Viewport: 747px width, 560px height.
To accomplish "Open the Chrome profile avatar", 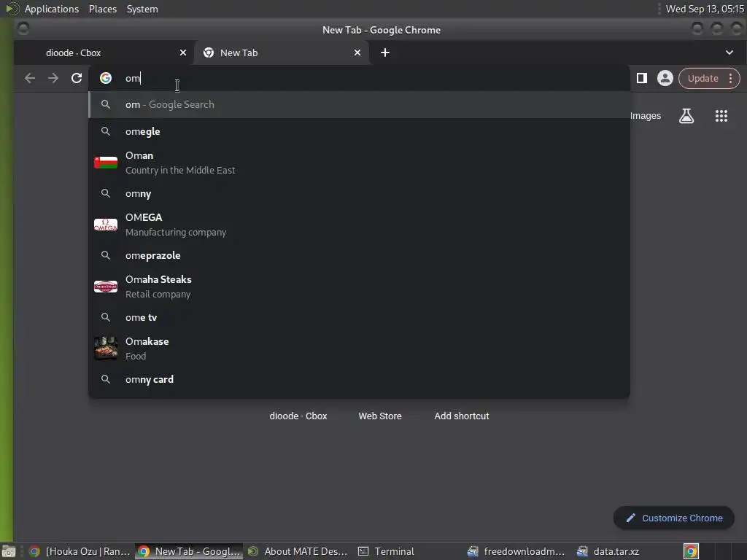I will [x=665, y=78].
